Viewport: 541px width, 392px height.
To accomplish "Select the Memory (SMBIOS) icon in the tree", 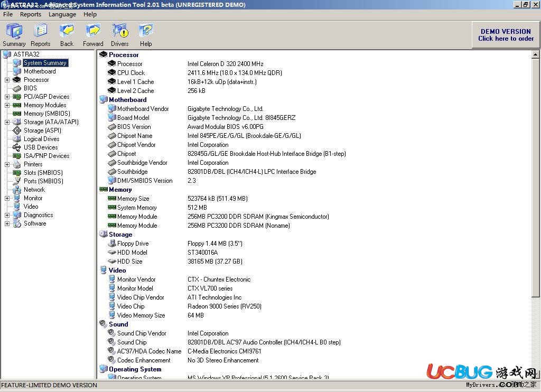I will pyautogui.click(x=17, y=114).
